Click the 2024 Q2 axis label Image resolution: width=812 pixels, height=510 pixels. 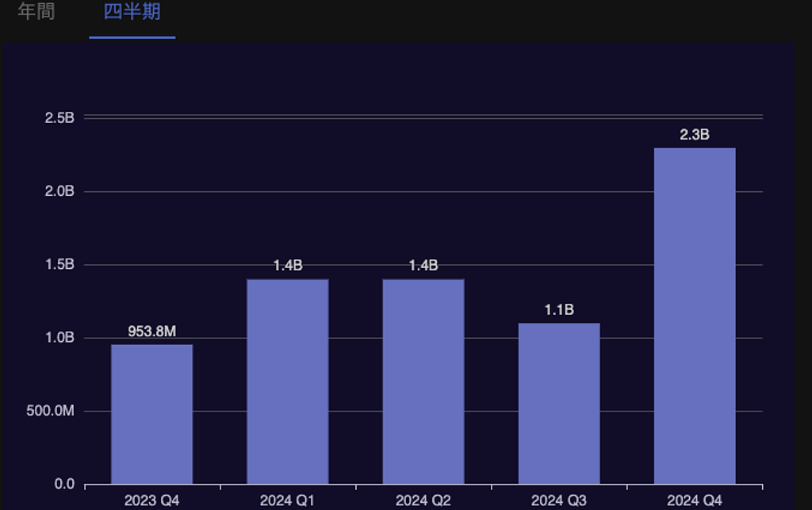coord(423,500)
